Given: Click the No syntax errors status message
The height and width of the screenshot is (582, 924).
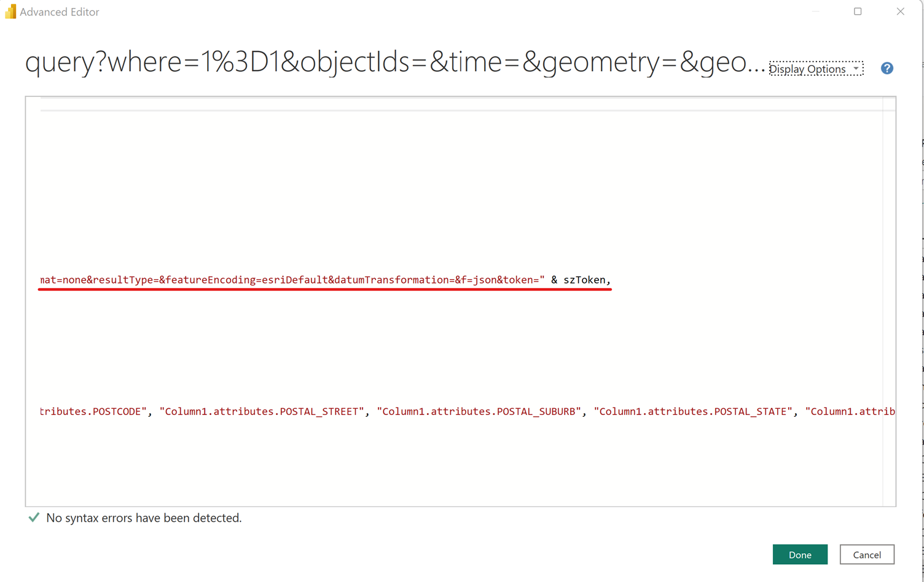Looking at the screenshot, I should (x=144, y=518).
